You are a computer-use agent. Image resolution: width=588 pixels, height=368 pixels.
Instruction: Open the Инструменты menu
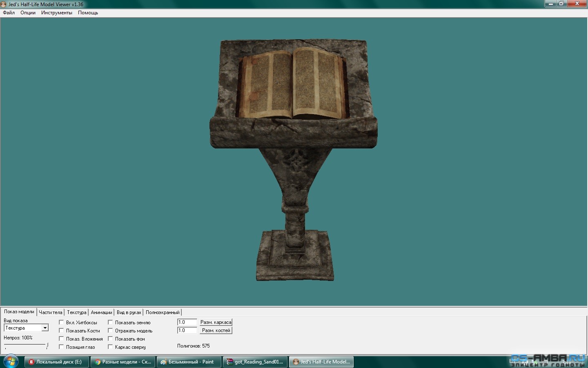click(x=56, y=13)
